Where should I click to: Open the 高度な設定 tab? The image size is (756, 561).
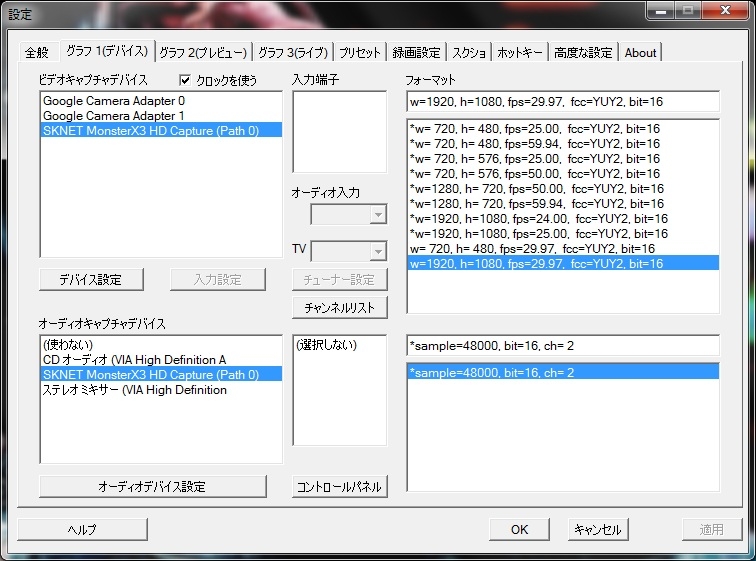click(583, 52)
